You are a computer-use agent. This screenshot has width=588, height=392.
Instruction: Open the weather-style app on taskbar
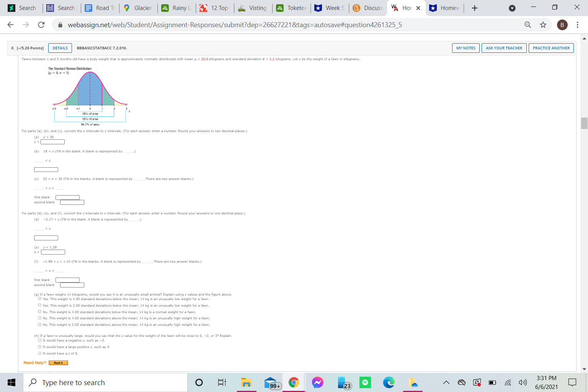(x=413, y=382)
